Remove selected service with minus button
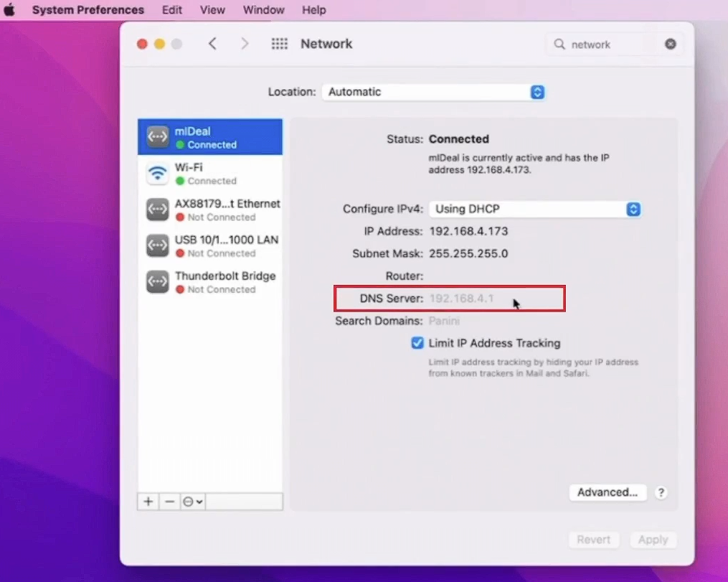 169,502
